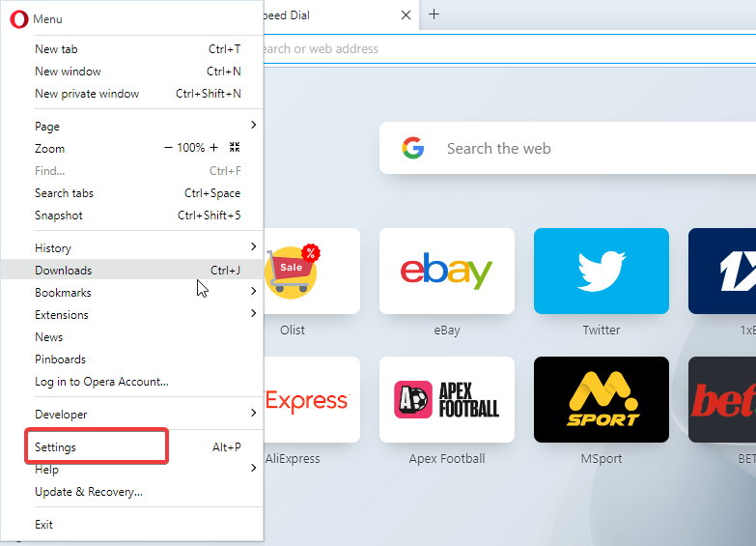Image resolution: width=756 pixels, height=546 pixels.
Task: Click the zoom in plus icon
Action: point(214,148)
